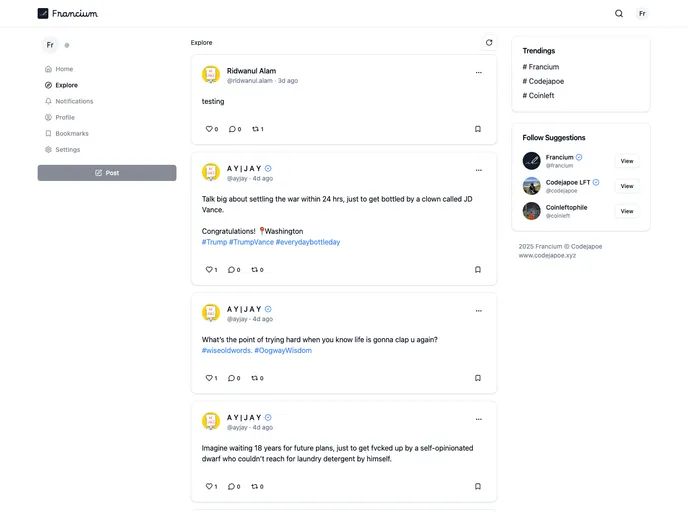Select Explore in sidebar
The width and height of the screenshot is (688, 512).
pyautogui.click(x=61, y=85)
